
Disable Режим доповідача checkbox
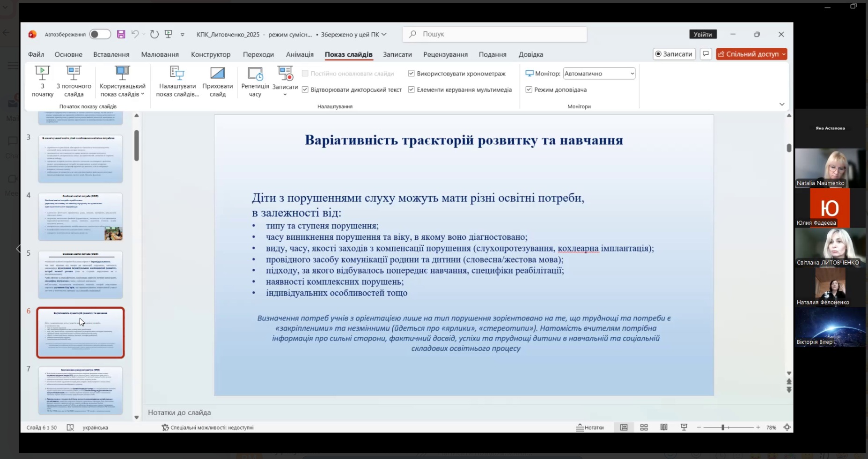click(x=529, y=89)
